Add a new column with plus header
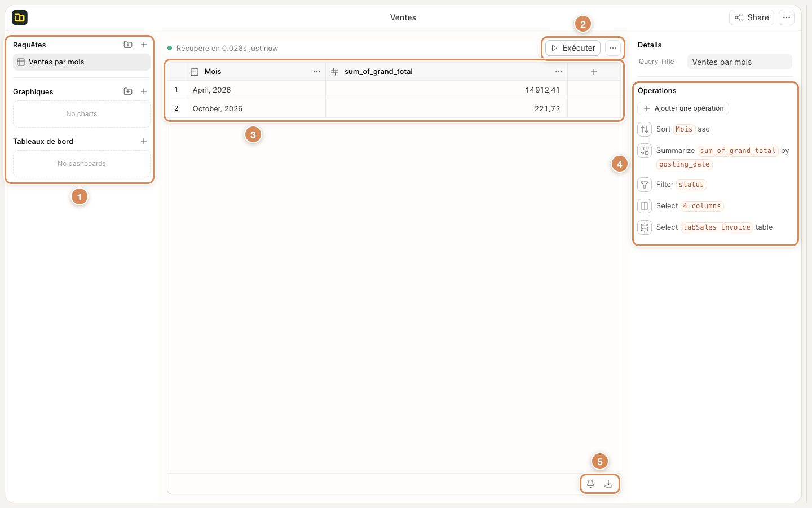Image resolution: width=812 pixels, height=508 pixels. (594, 72)
